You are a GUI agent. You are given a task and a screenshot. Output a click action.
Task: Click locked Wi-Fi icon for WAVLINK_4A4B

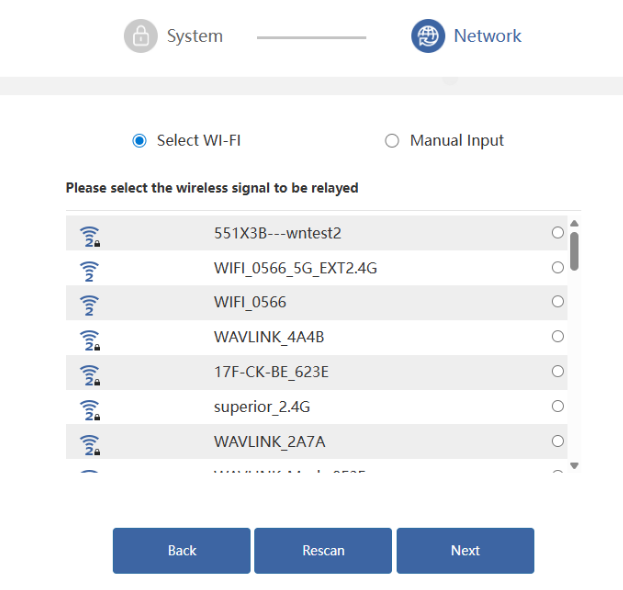tap(90, 341)
